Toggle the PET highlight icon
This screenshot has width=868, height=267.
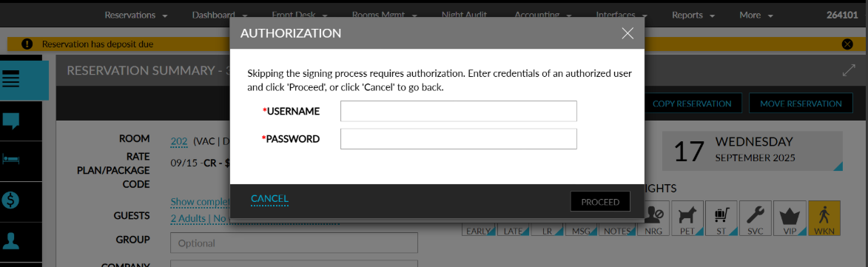tap(687, 218)
